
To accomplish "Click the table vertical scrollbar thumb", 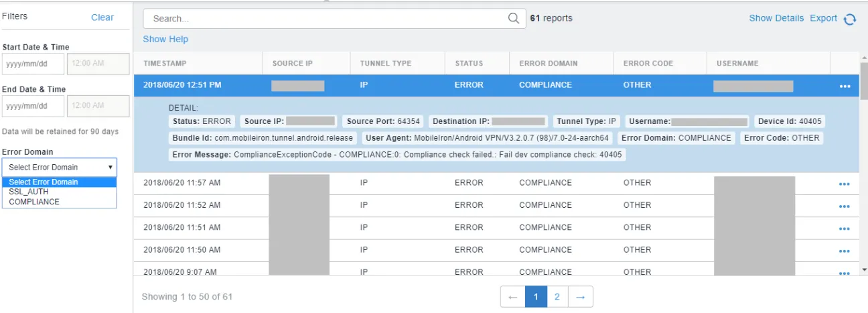I will tap(863, 81).
